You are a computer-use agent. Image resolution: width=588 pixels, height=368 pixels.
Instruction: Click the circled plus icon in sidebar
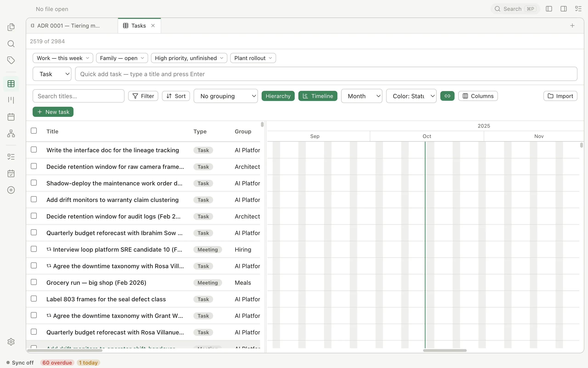click(x=11, y=190)
